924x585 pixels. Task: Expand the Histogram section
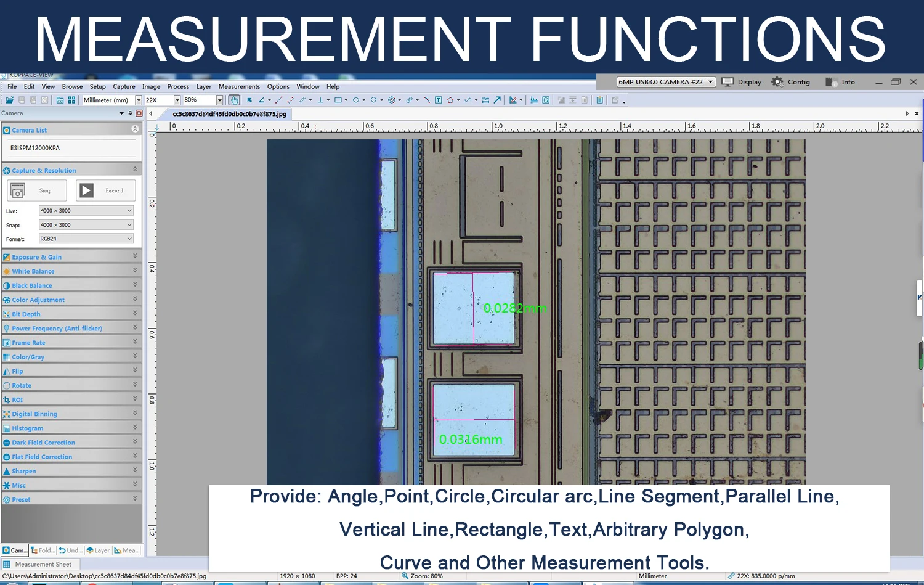point(71,428)
